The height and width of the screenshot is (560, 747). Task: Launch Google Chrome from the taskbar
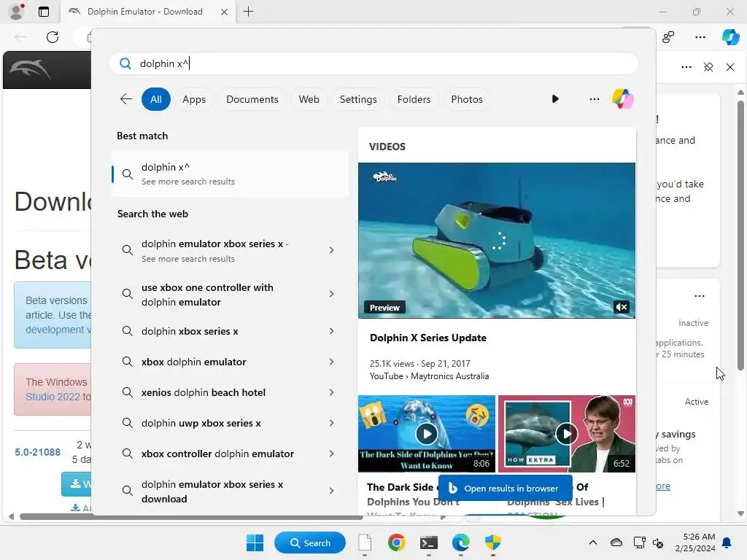(x=396, y=542)
